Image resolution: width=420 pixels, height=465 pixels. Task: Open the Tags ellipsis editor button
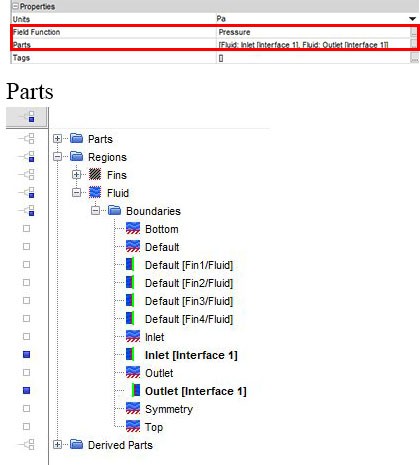414,58
